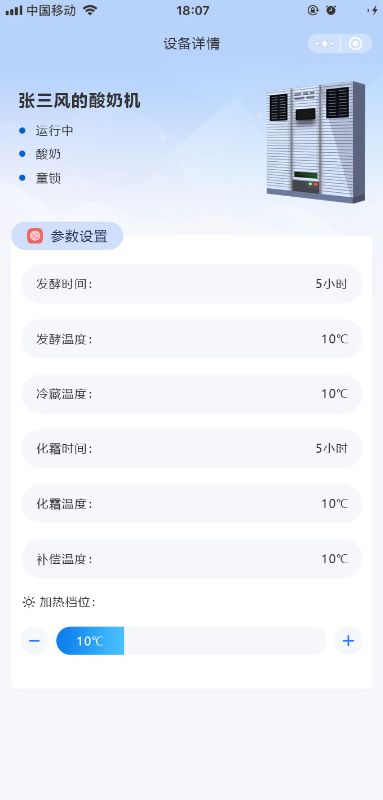Open the 发酵时间 5小时 setting row

[x=192, y=284]
